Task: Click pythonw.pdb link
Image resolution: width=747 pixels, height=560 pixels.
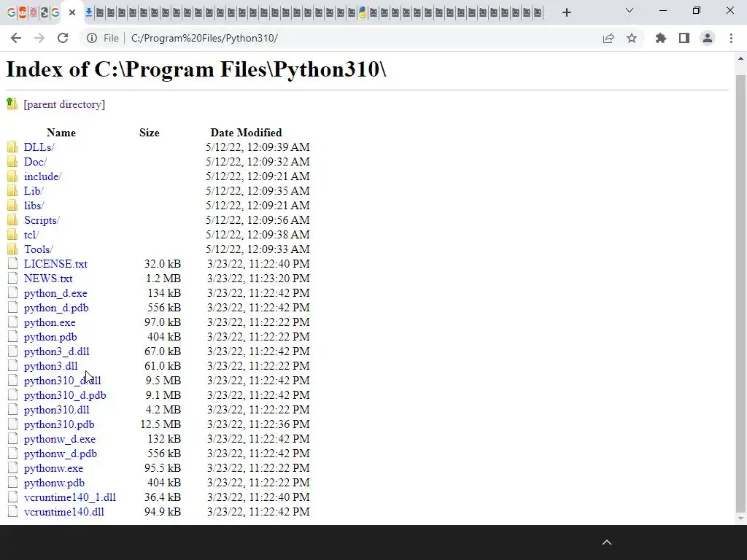Action: click(54, 483)
